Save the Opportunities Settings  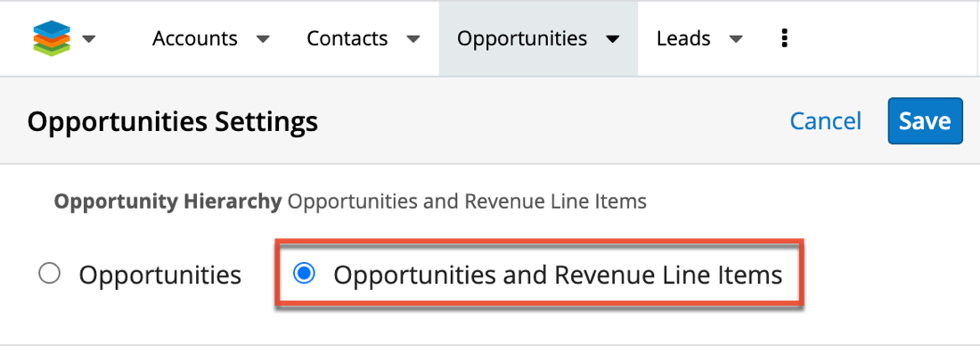(925, 120)
